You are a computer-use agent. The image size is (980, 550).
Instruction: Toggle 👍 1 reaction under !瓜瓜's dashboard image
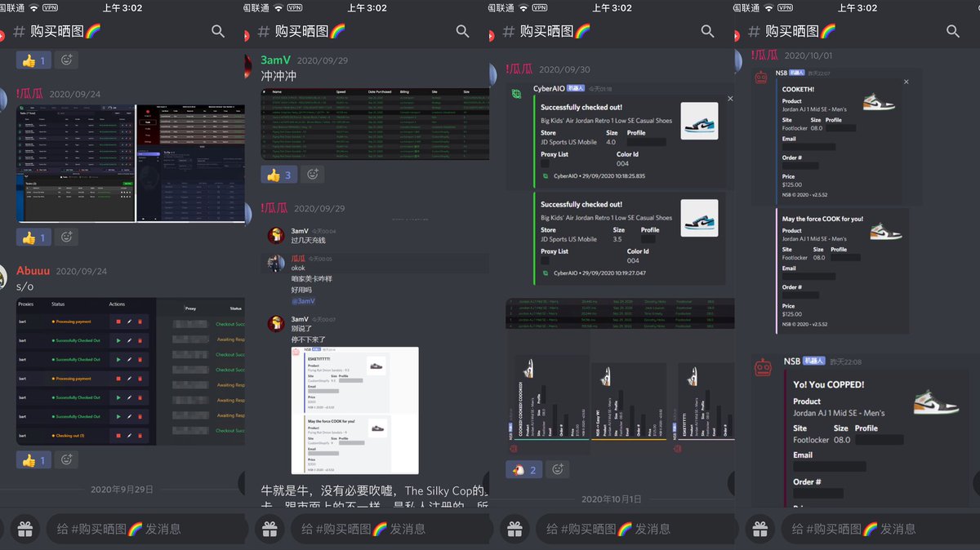34,237
